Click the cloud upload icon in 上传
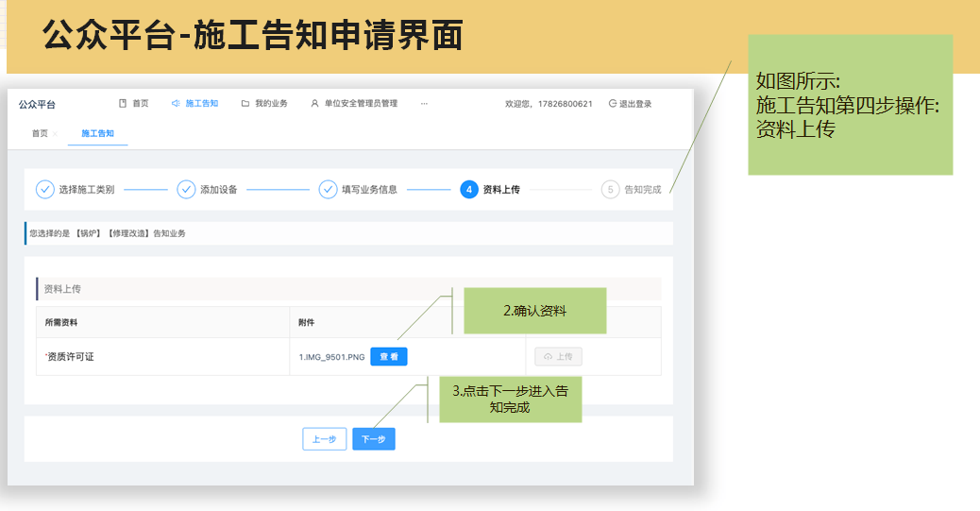 pos(549,356)
